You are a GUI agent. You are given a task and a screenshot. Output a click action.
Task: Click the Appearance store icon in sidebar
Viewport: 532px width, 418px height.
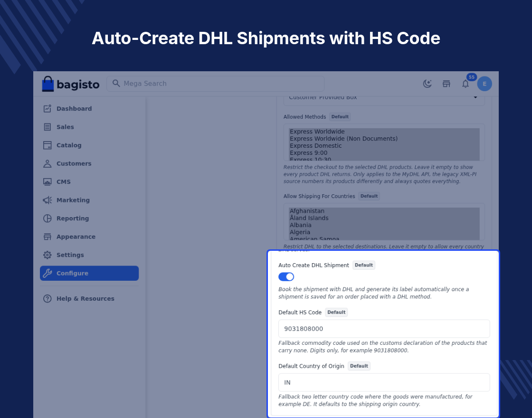pyautogui.click(x=47, y=237)
